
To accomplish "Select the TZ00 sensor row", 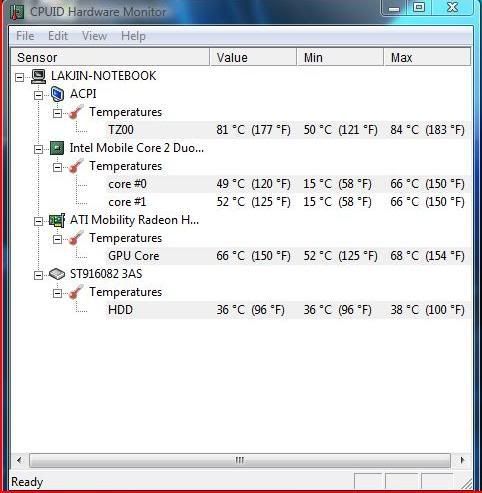I will (289, 130).
